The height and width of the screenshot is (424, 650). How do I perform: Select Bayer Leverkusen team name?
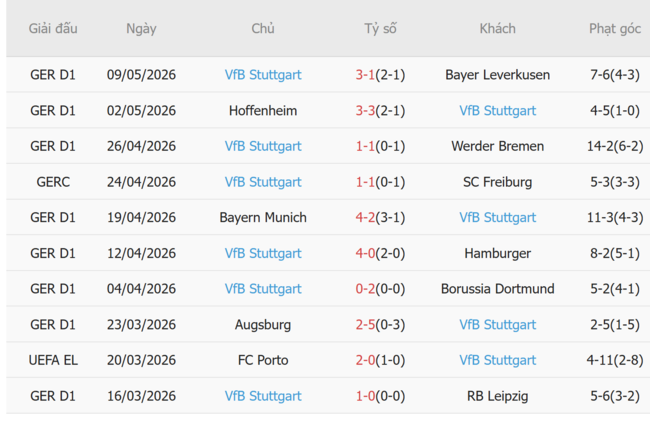[x=497, y=75]
